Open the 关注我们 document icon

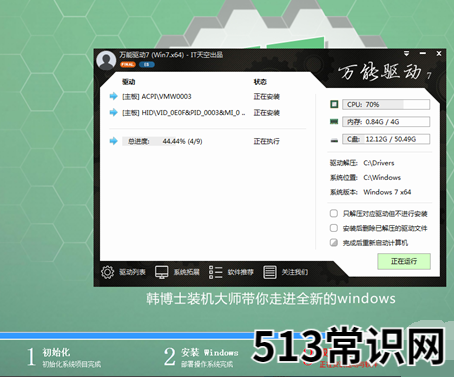click(270, 272)
